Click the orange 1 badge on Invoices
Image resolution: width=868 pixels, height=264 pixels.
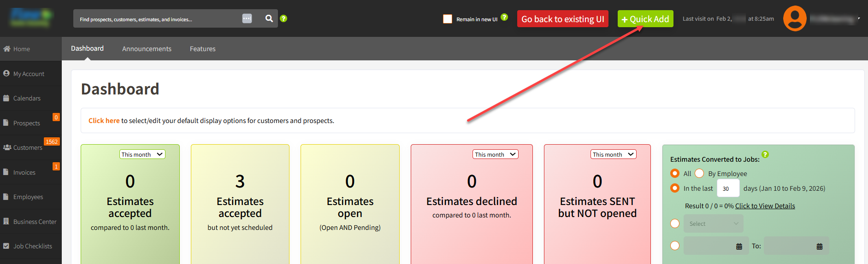pyautogui.click(x=56, y=166)
